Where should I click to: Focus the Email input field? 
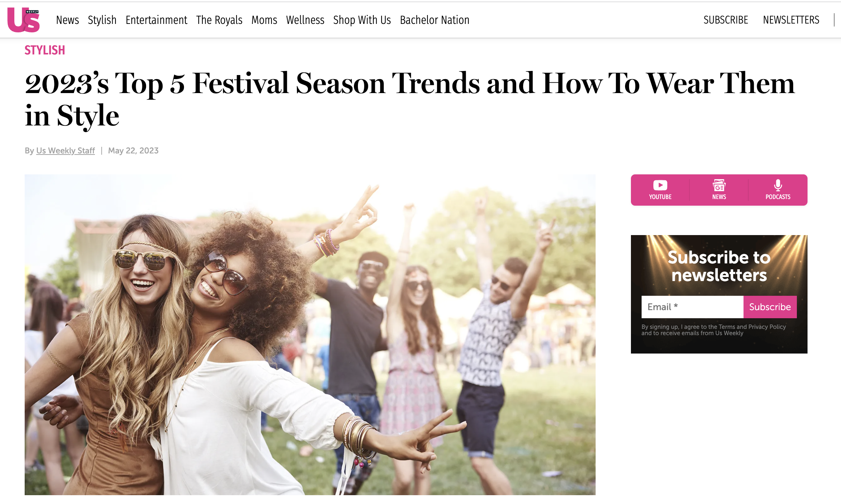692,307
